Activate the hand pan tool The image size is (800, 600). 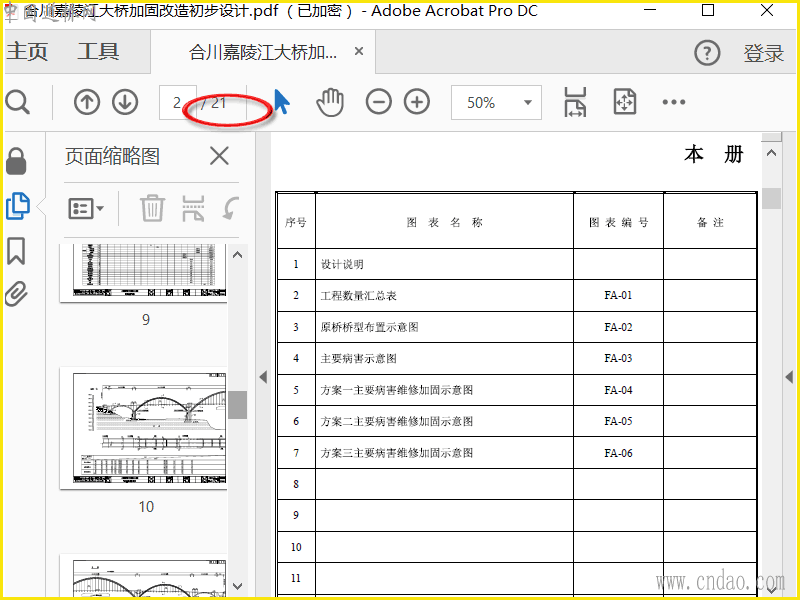(330, 102)
